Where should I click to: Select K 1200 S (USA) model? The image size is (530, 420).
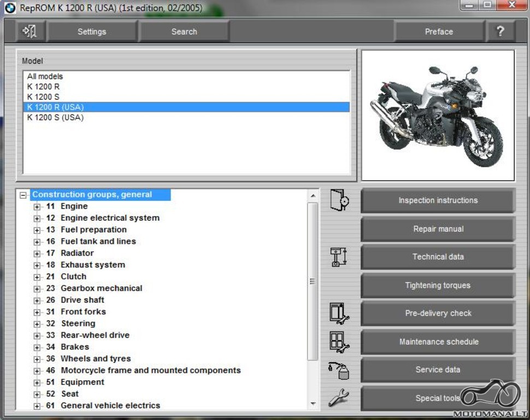click(x=186, y=117)
